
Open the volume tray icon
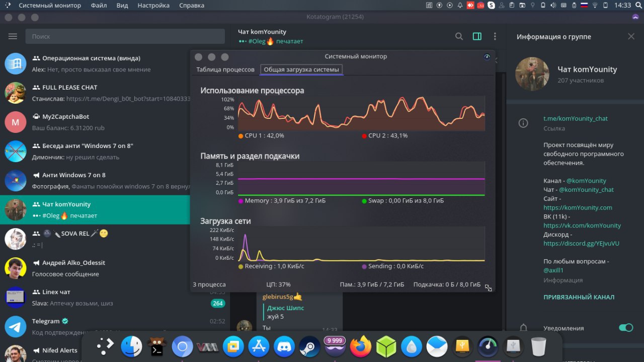[553, 5]
